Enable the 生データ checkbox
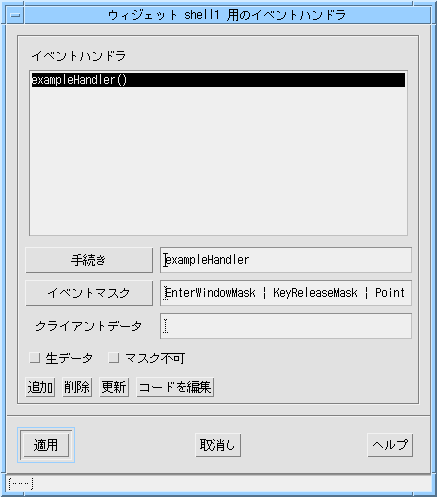 pyautogui.click(x=35, y=358)
